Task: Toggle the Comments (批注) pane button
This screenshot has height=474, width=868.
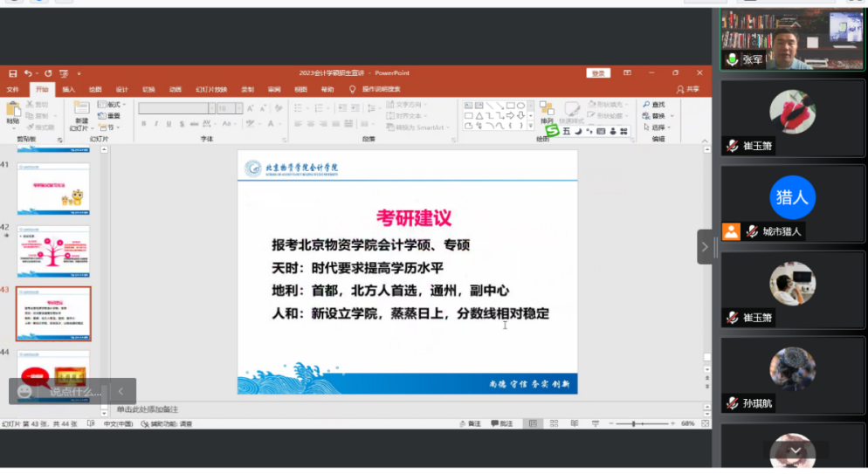Action: point(501,423)
